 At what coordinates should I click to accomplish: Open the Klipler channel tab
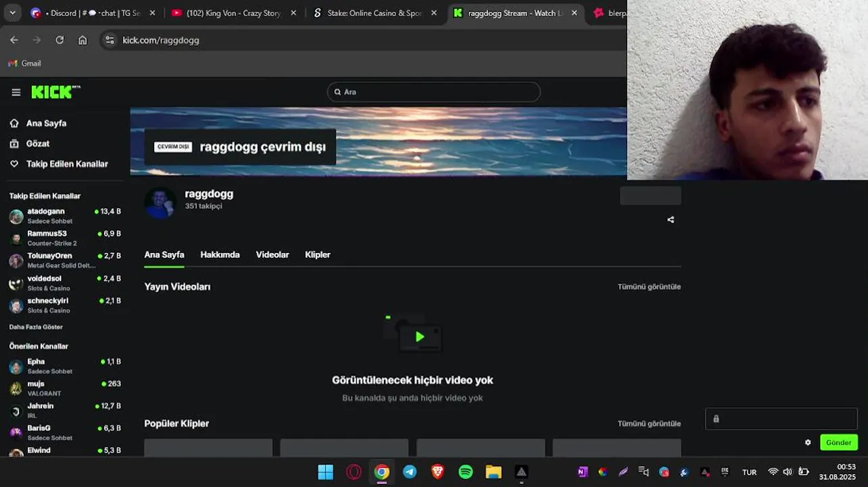click(x=318, y=255)
